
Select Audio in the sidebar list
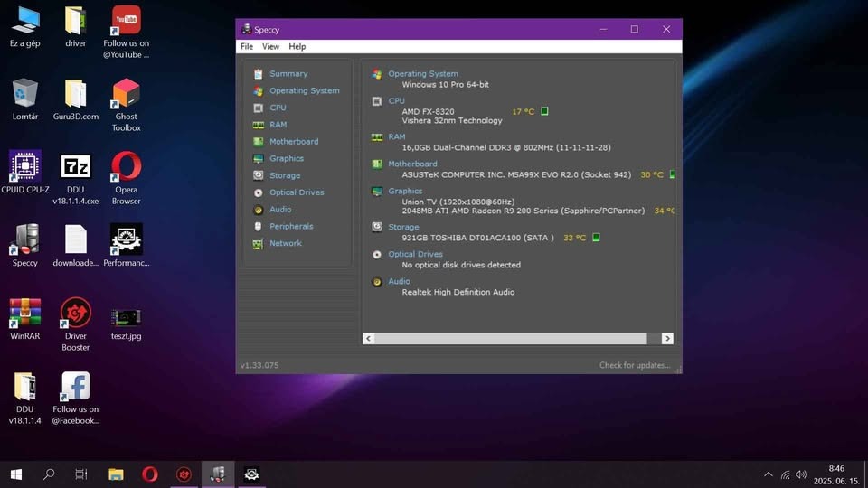click(280, 209)
